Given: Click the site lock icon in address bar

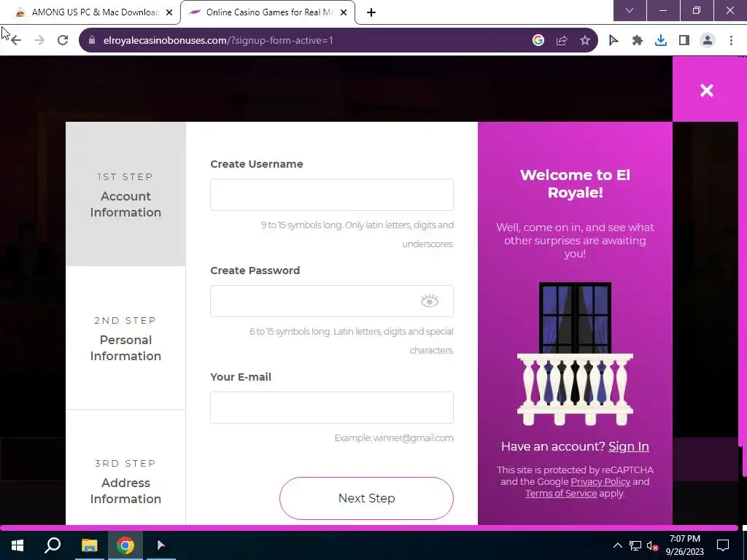Looking at the screenshot, I should (92, 41).
